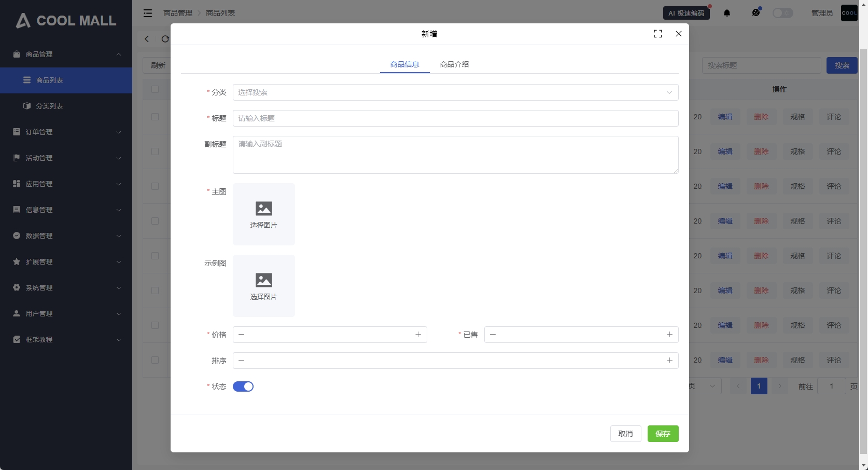Expand the 应用管理 menu
The height and width of the screenshot is (470, 868).
pyautogui.click(x=66, y=184)
